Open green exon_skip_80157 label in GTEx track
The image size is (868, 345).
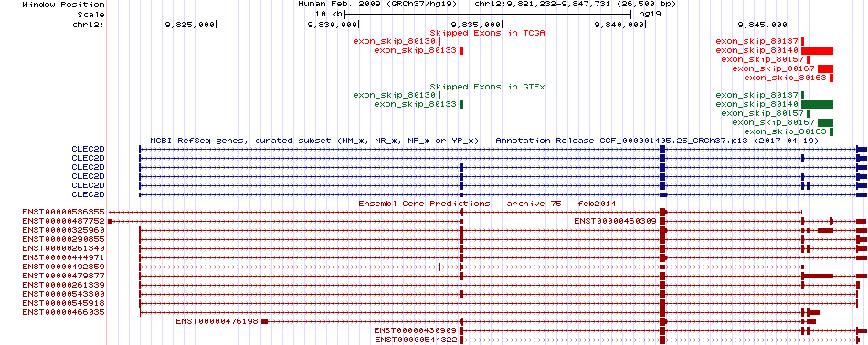point(762,113)
